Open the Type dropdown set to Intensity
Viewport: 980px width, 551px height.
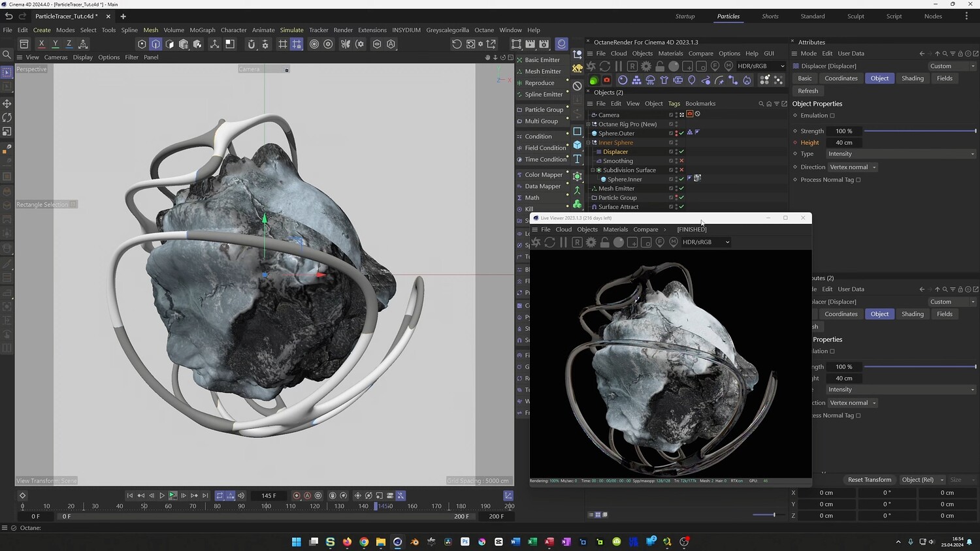tap(901, 154)
